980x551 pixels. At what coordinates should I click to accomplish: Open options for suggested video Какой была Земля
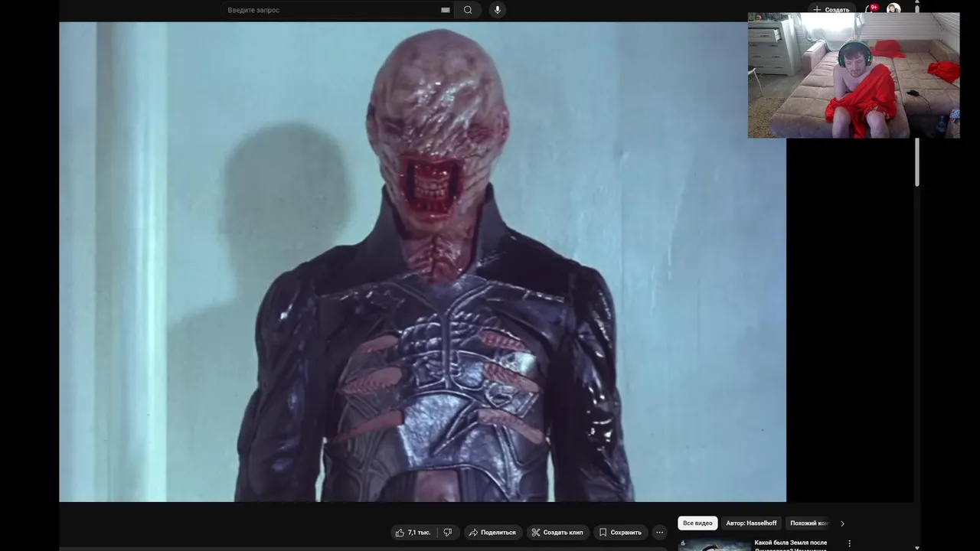pos(849,543)
